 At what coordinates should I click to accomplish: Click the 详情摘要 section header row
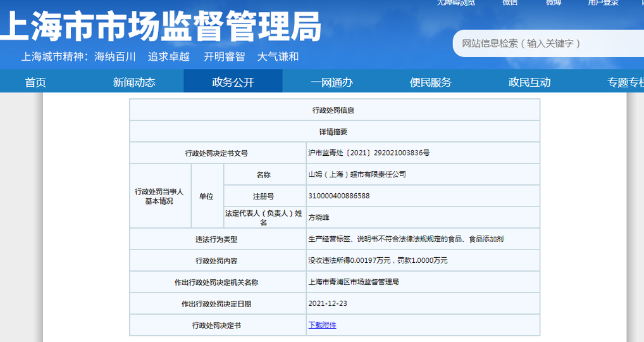click(x=333, y=132)
